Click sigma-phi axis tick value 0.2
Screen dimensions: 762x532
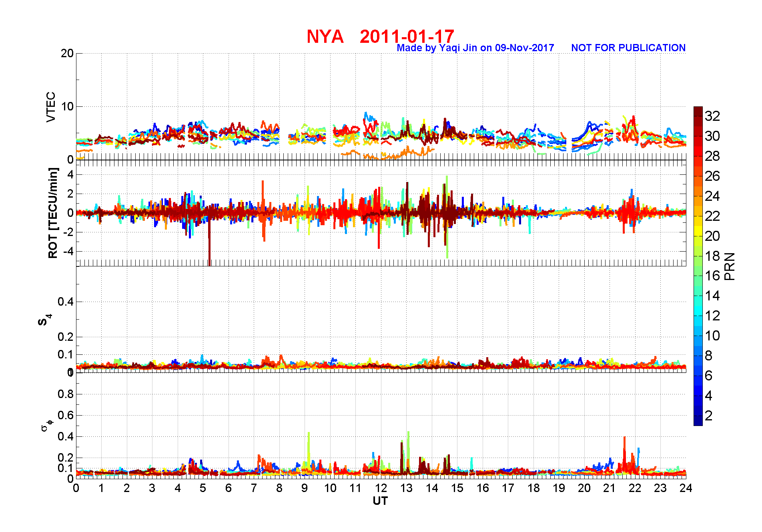click(x=66, y=458)
